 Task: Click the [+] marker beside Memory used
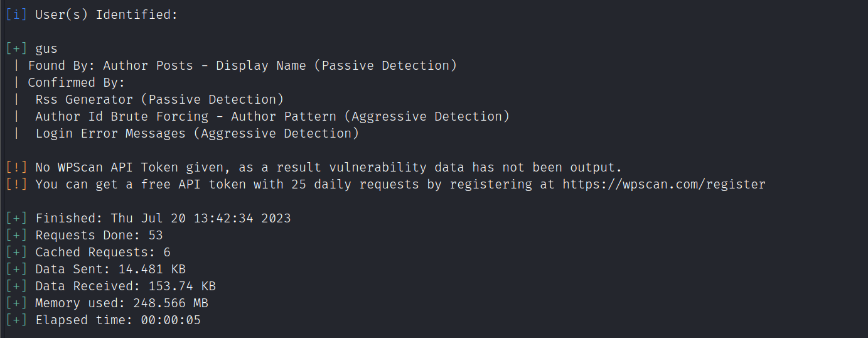pyautogui.click(x=16, y=303)
